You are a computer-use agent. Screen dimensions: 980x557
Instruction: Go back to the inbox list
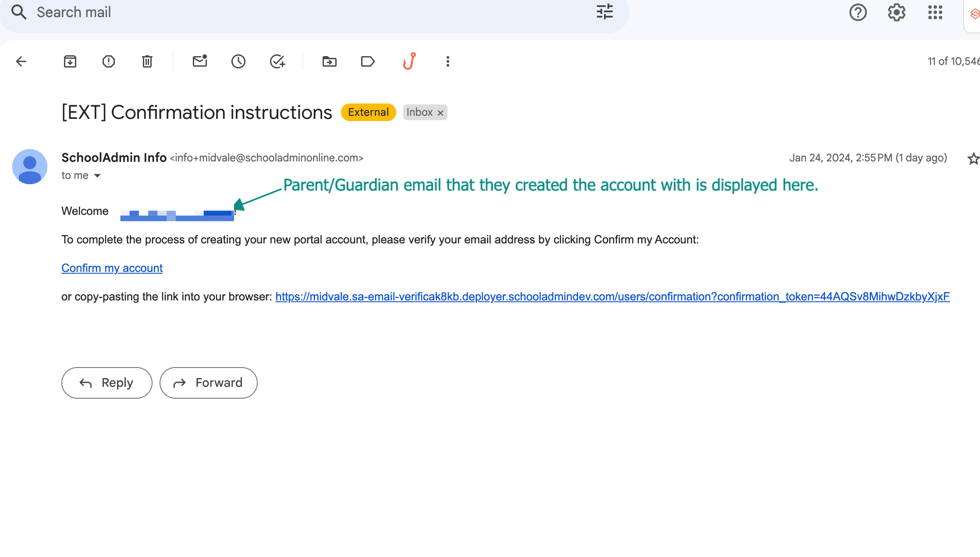pyautogui.click(x=21, y=61)
